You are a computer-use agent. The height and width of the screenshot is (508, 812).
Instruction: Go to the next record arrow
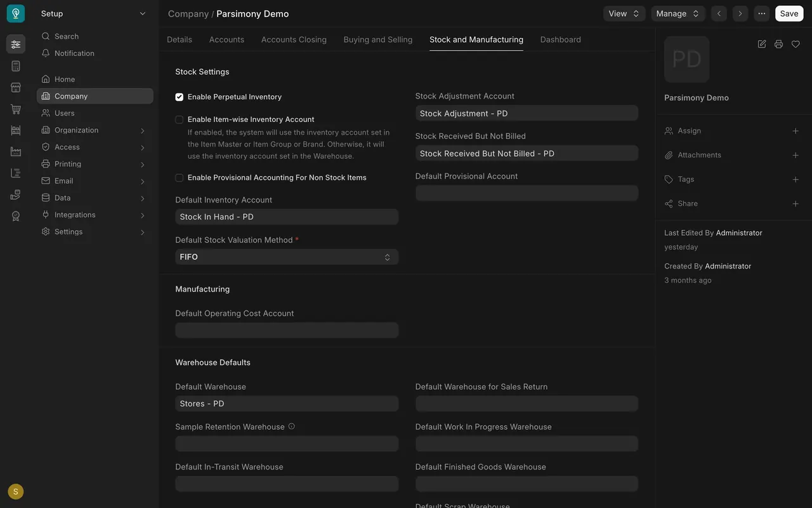point(740,13)
